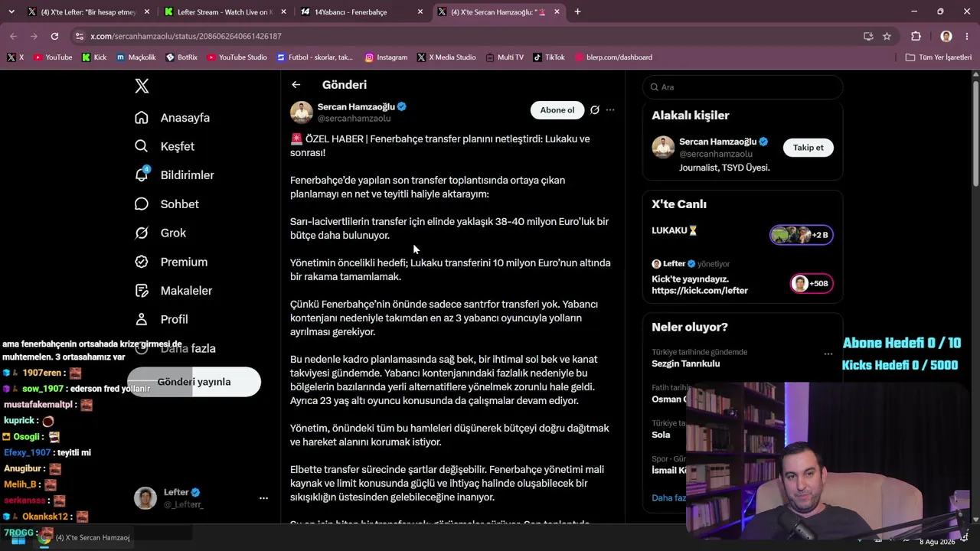The width and height of the screenshot is (980, 551).
Task: Open Profil page
Action: [161, 319]
